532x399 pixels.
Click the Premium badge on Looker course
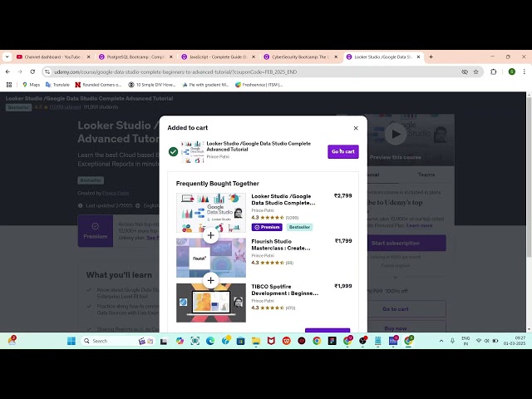coord(267,227)
